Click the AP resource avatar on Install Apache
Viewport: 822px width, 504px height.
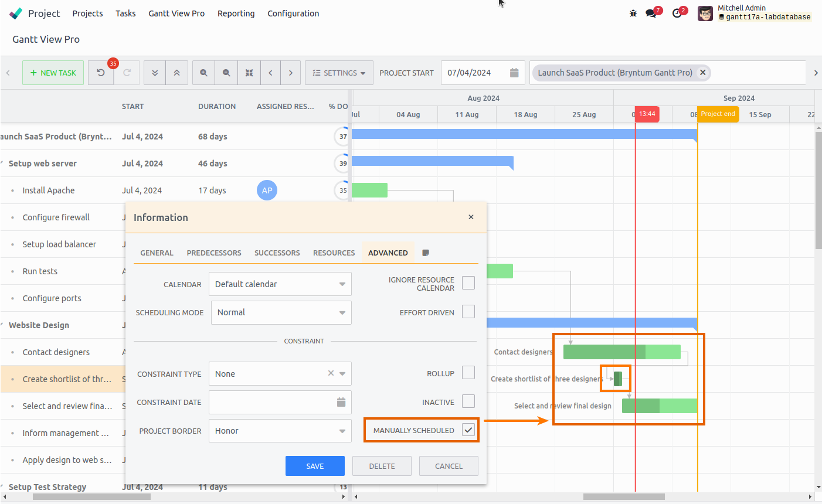(x=267, y=190)
